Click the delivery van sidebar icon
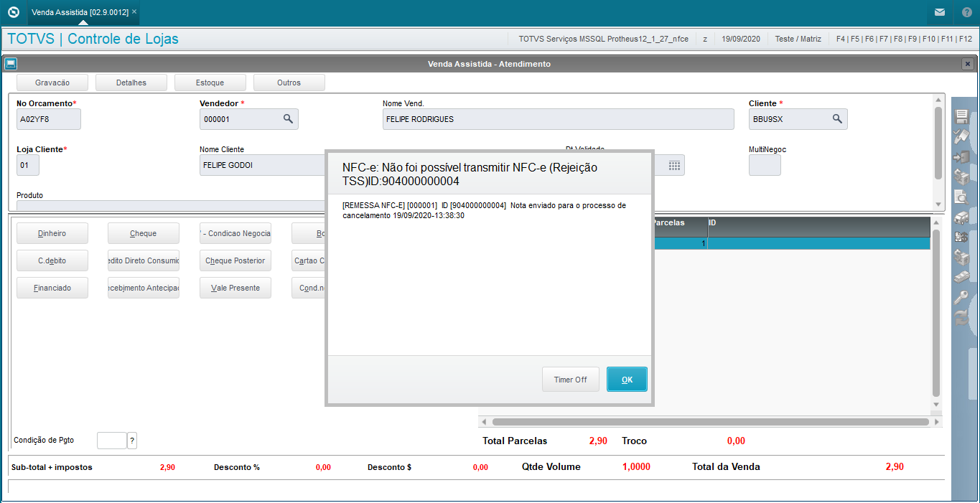The height and width of the screenshot is (503, 980). 961,217
